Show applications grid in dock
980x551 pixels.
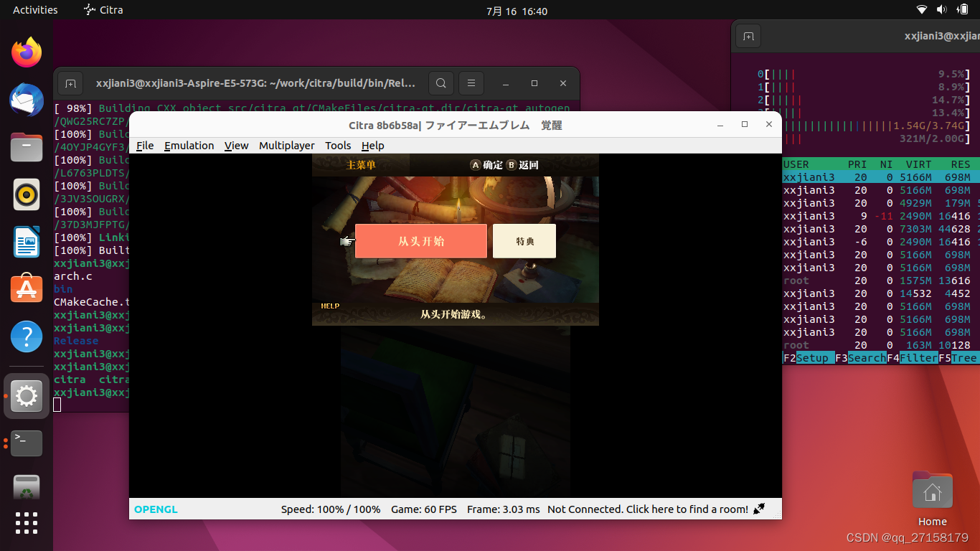(27, 522)
